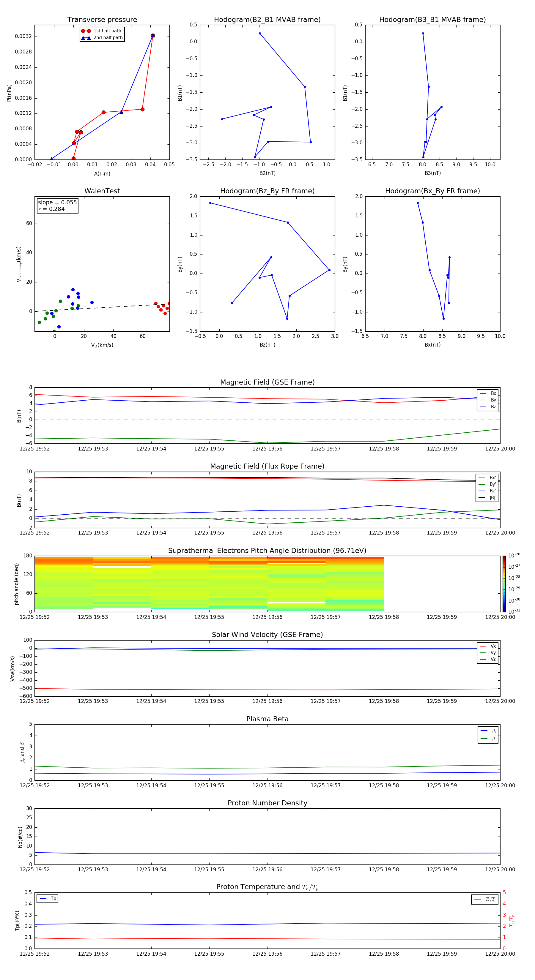Click the "Bz" entry in GSE legend
Viewport: 535px width, 980px height.
tap(488, 407)
